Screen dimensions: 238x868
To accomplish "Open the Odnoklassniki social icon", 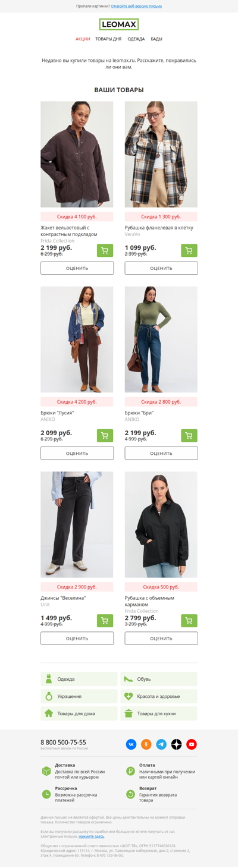I will [146, 744].
